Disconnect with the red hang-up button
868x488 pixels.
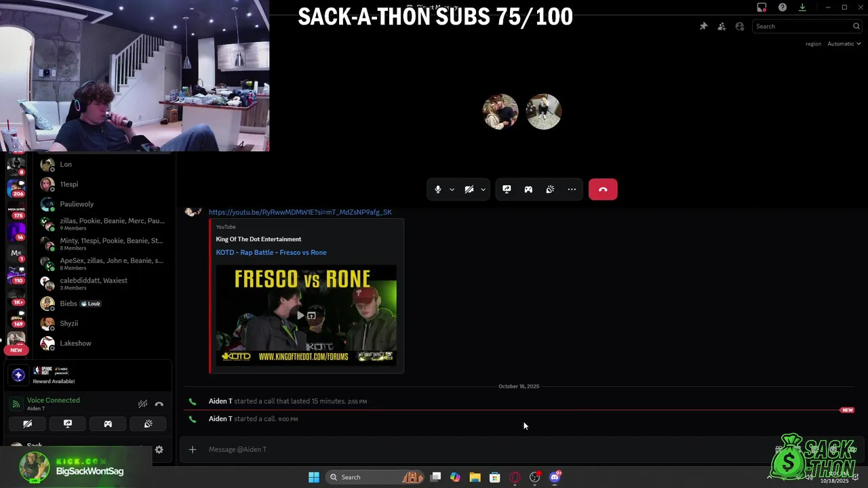603,190
